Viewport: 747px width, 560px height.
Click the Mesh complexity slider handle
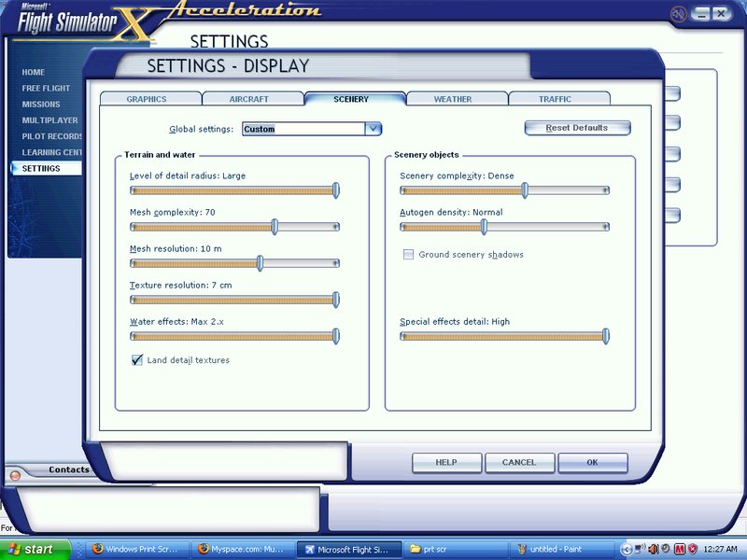(275, 226)
